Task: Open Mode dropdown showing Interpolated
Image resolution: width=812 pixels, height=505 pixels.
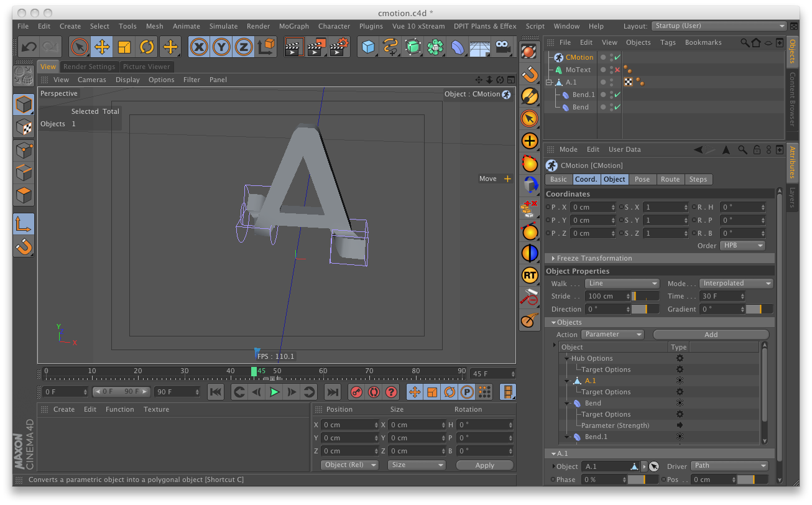Action: (736, 284)
